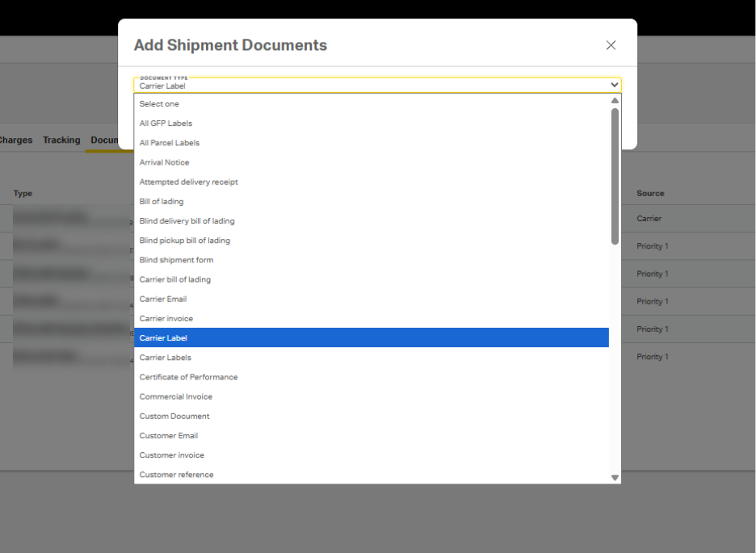This screenshot has width=756, height=553.
Task: Pick All Parcel Labels from list
Action: coord(169,143)
